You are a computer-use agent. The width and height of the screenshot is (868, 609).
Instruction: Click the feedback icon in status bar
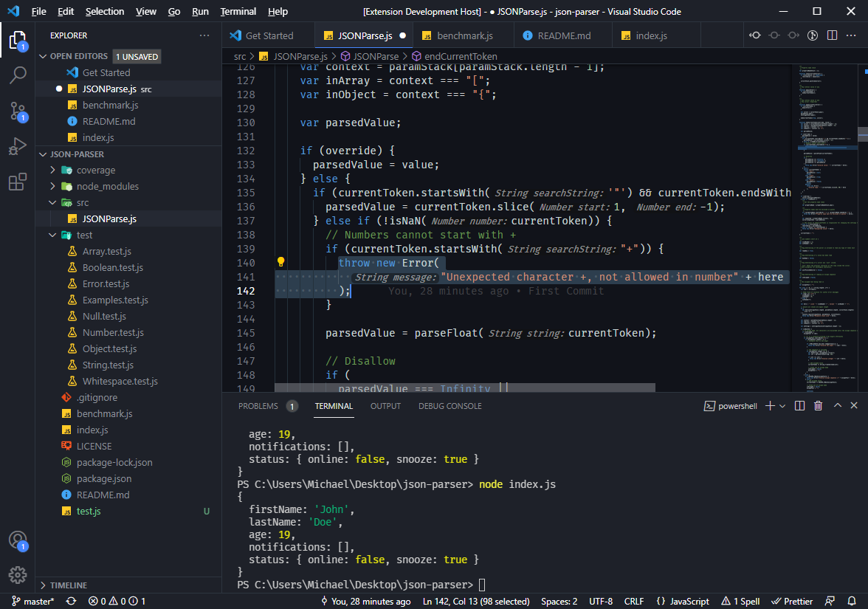point(830,601)
